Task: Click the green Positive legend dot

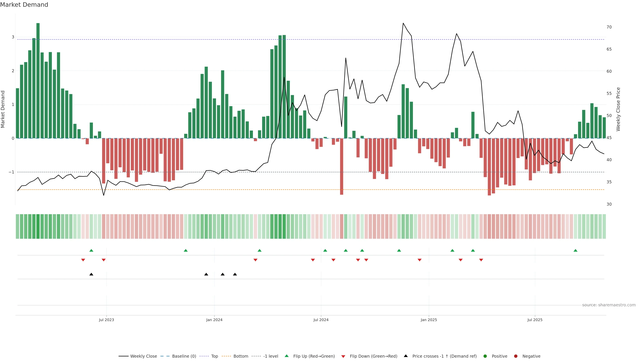Action: (x=485, y=356)
